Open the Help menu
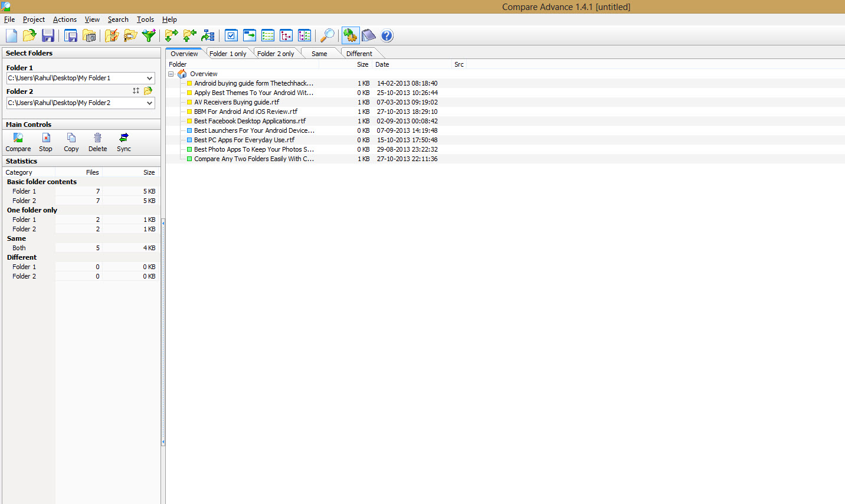This screenshot has width=845, height=504. tap(169, 19)
